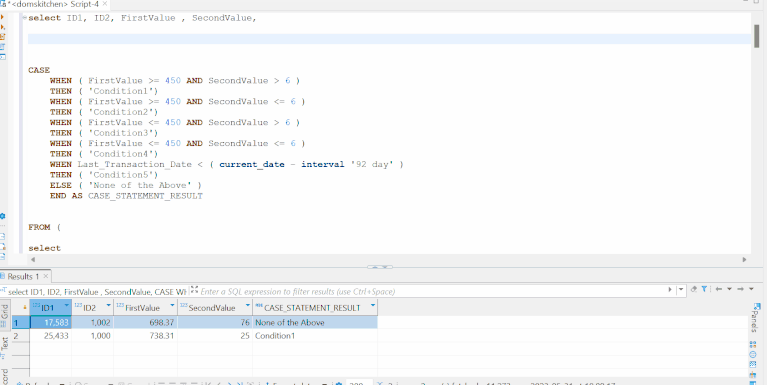Select the 'Condition1' result cell
767x385 pixels.
pyautogui.click(x=315, y=336)
